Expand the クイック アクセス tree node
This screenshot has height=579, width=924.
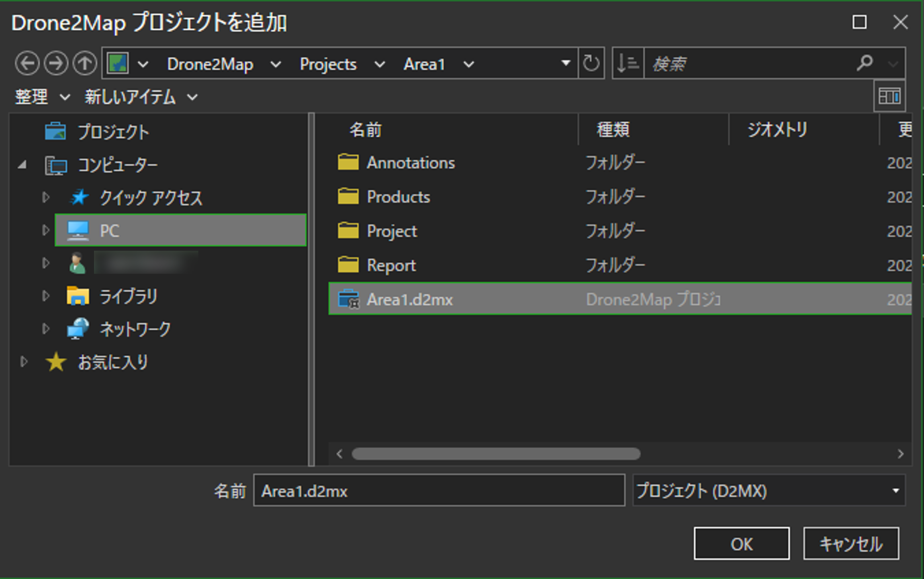tap(45, 197)
